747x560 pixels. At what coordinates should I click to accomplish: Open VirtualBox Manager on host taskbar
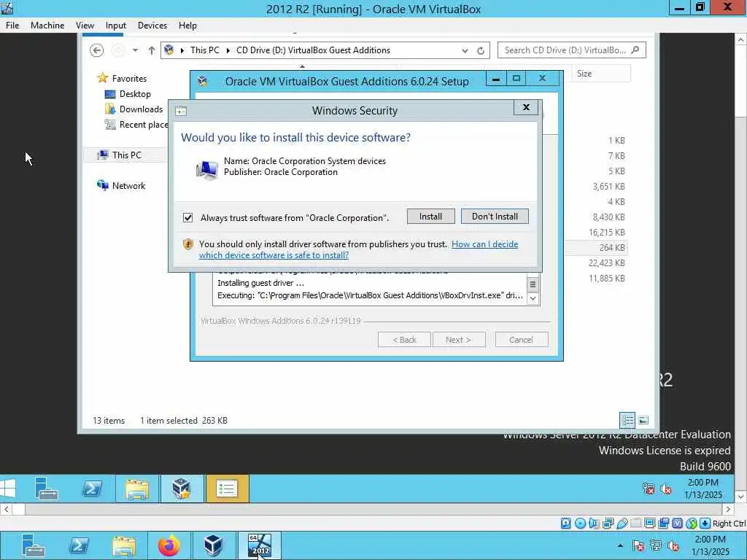coord(214,545)
